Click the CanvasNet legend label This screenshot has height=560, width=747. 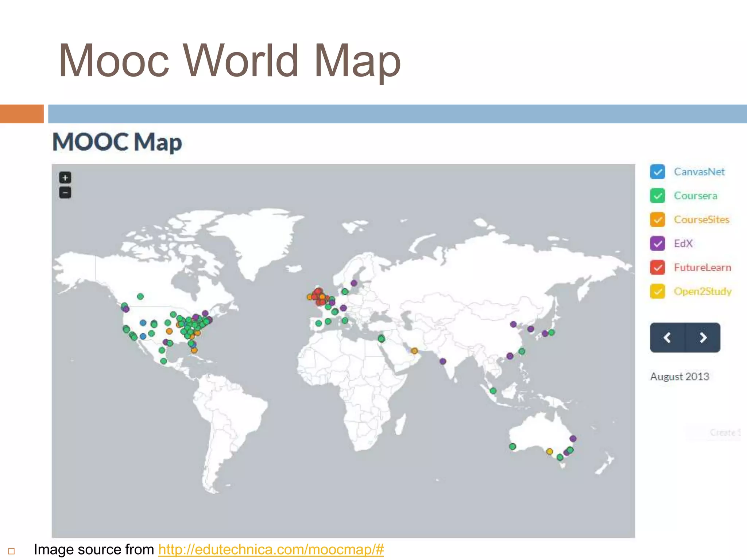click(699, 172)
